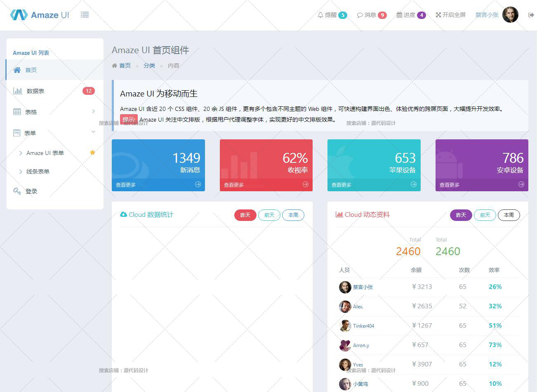Image resolution: width=537 pixels, height=392 pixels.
Task: Select 本周 in Cloud 动态资料 panel
Action: tap(509, 215)
